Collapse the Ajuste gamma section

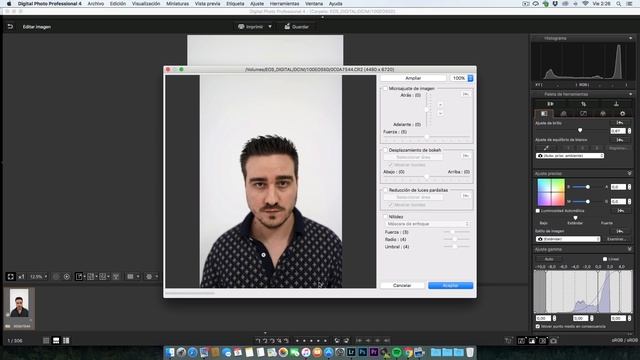[629, 249]
